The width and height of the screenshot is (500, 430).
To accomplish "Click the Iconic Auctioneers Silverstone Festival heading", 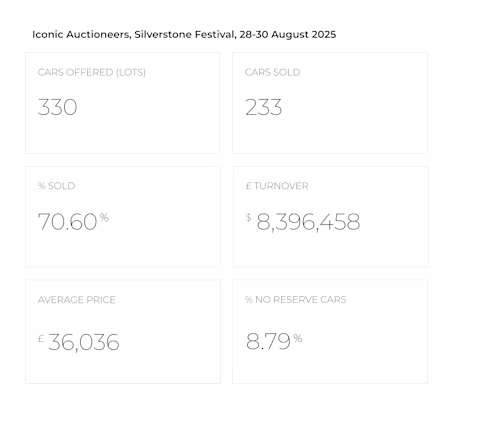I will click(184, 34).
